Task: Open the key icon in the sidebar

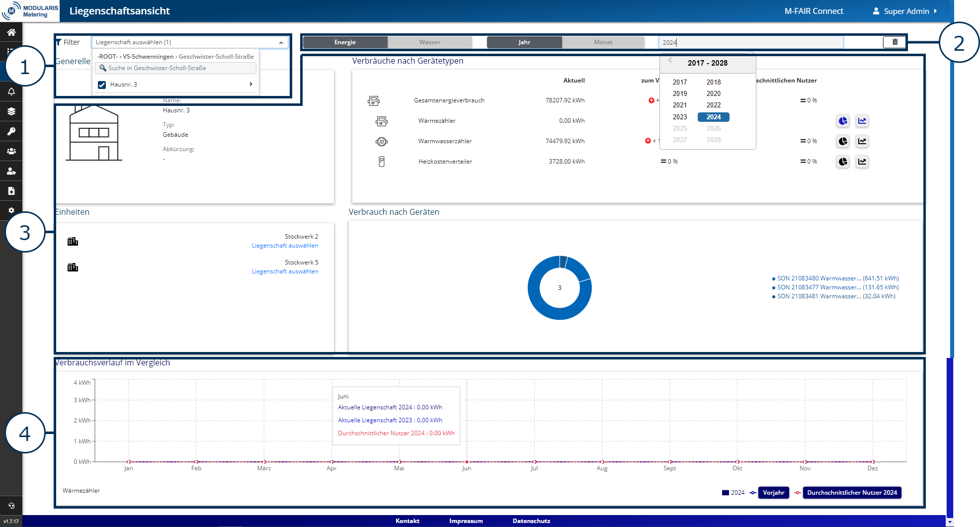Action: (x=11, y=131)
